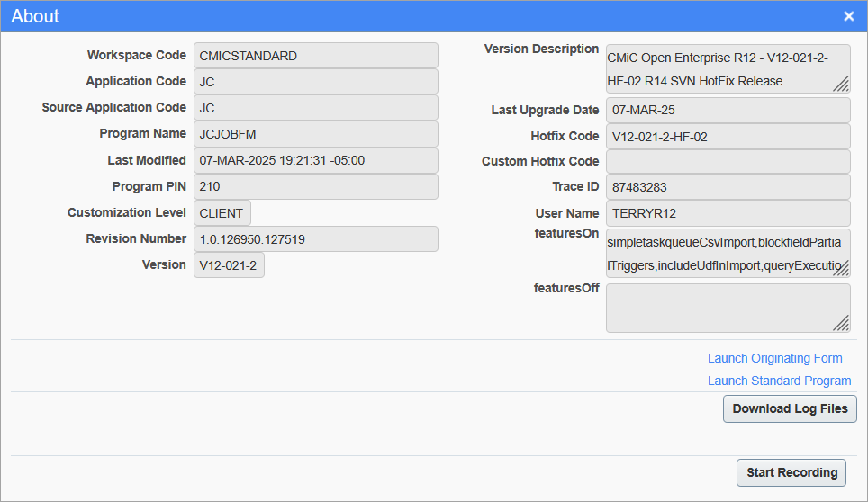The width and height of the screenshot is (868, 502).
Task: Click the featuresOff label
Action: point(566,288)
